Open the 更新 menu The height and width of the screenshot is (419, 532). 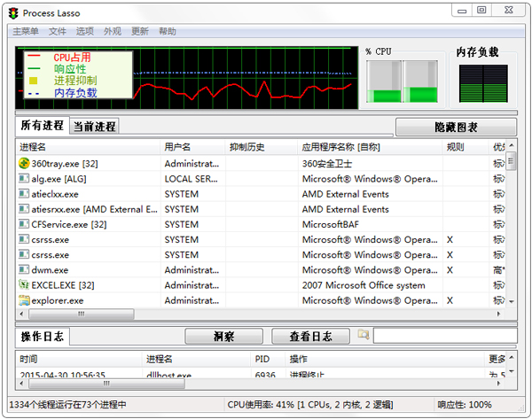coord(140,32)
